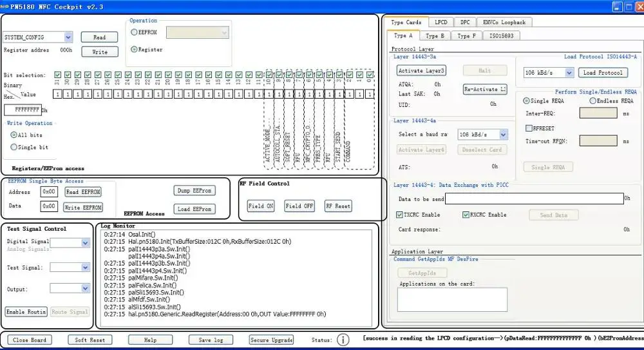Switch to the DPC tab
The width and height of the screenshot is (644, 350).
(465, 22)
